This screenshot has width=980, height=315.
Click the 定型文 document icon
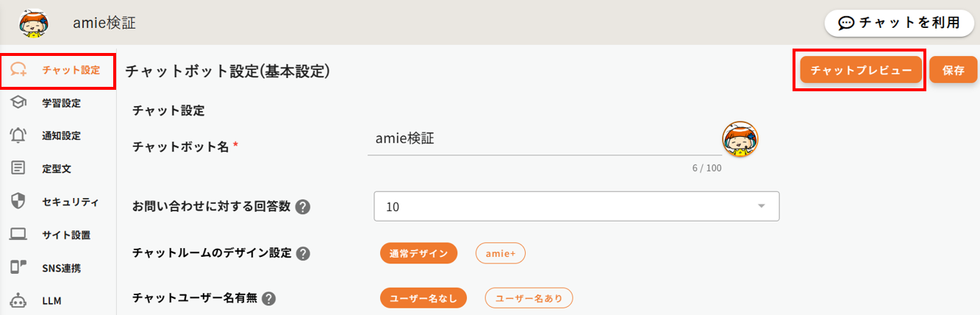18,169
